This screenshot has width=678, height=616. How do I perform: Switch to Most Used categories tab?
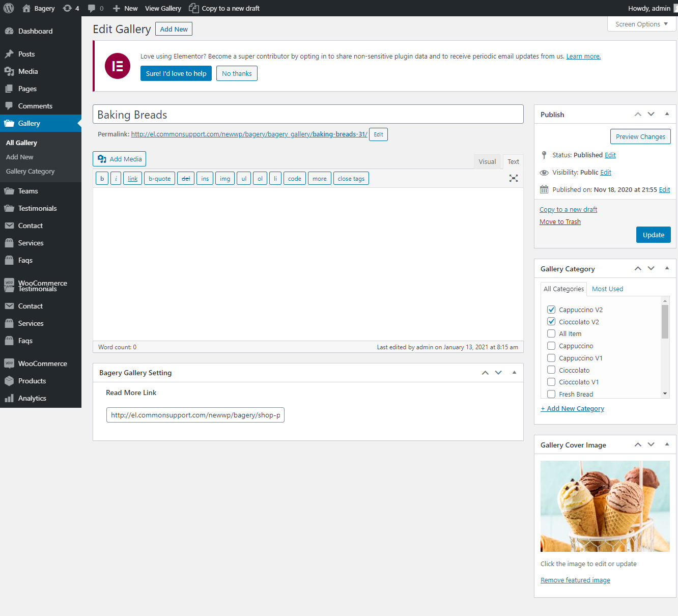pyautogui.click(x=607, y=289)
